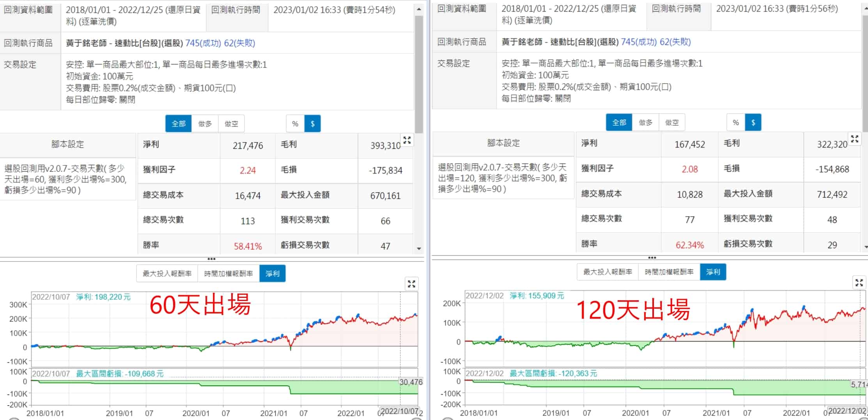Click scroll-down arrow in right report panel
Viewport: 868px width, 420px height.
866,247
